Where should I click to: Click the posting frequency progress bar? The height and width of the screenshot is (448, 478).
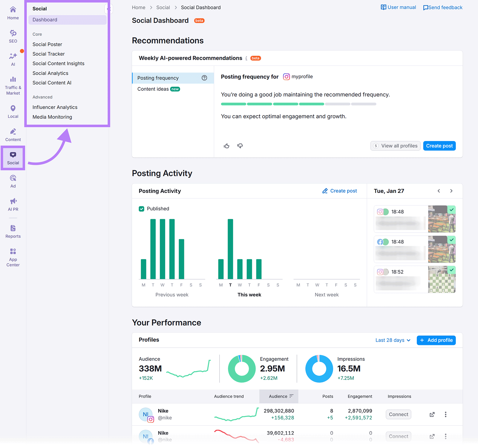[x=298, y=104]
